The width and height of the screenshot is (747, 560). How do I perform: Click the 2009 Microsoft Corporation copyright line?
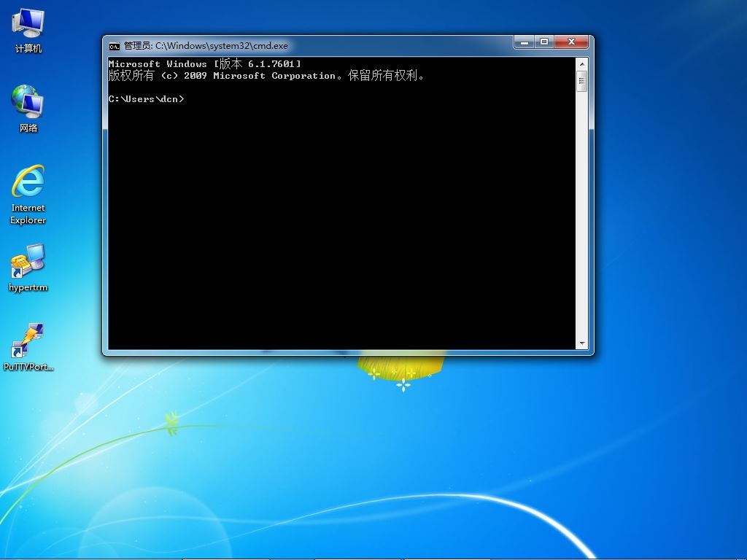266,75
